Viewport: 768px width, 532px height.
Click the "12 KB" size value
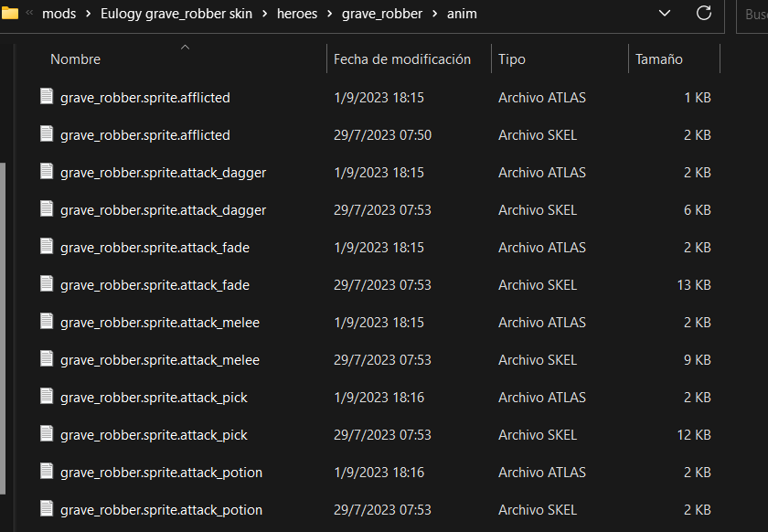click(x=694, y=434)
